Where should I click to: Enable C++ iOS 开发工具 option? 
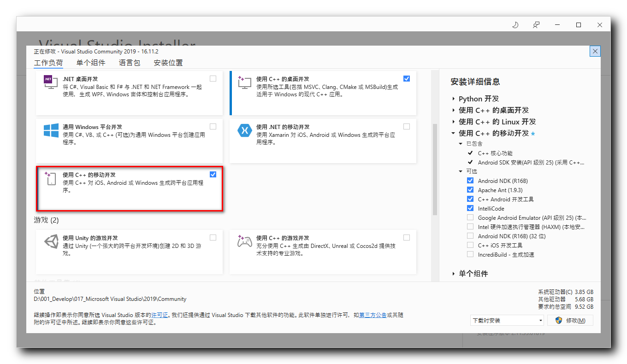tap(470, 245)
